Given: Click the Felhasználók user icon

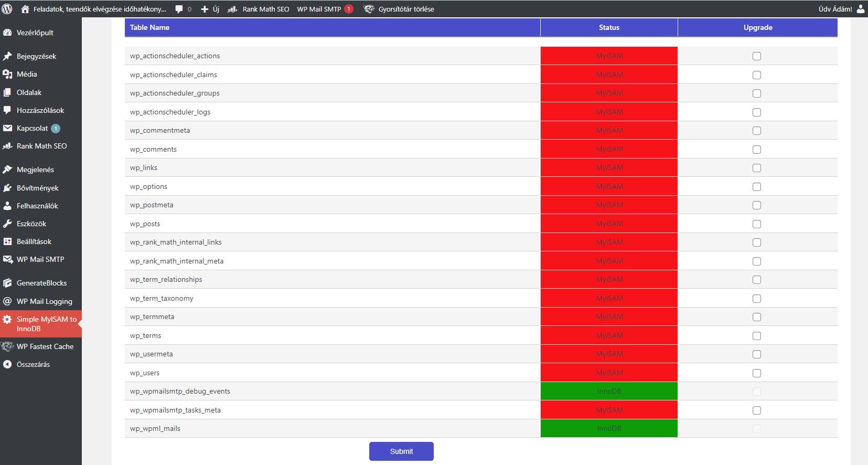Looking at the screenshot, I should tap(7, 206).
